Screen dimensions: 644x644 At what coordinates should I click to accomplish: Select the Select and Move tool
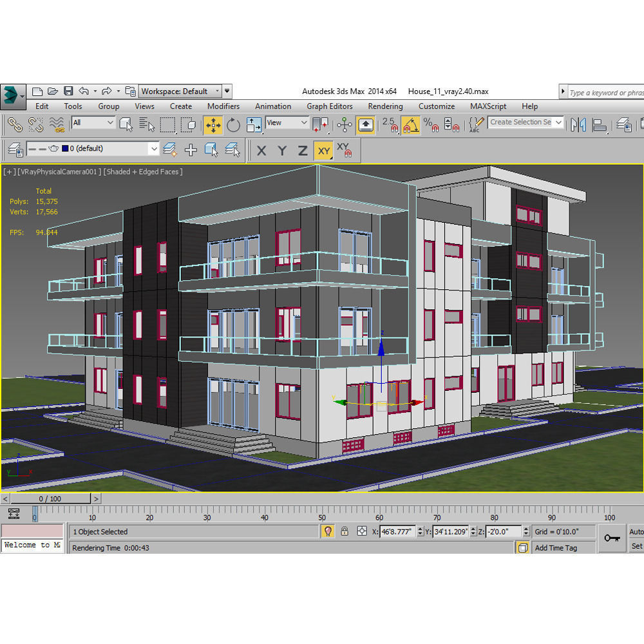tap(213, 124)
